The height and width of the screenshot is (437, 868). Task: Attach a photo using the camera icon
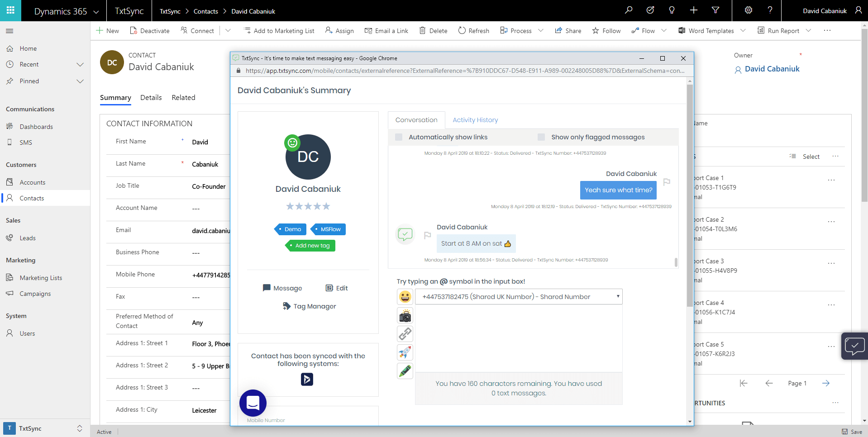click(405, 315)
